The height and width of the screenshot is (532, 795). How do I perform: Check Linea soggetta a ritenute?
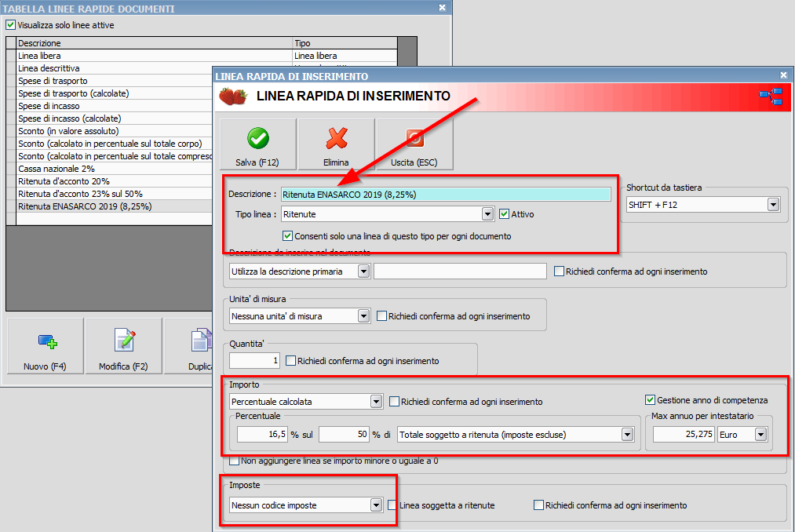[x=394, y=505]
